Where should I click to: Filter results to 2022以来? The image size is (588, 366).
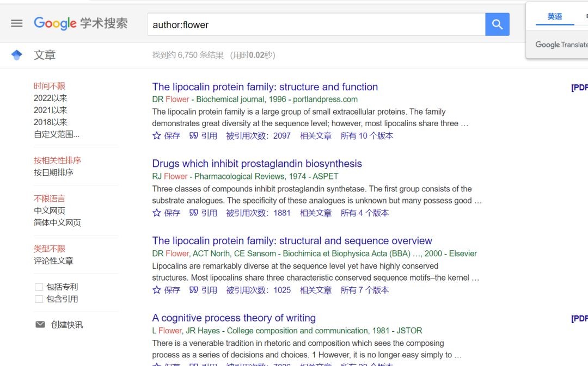point(51,98)
